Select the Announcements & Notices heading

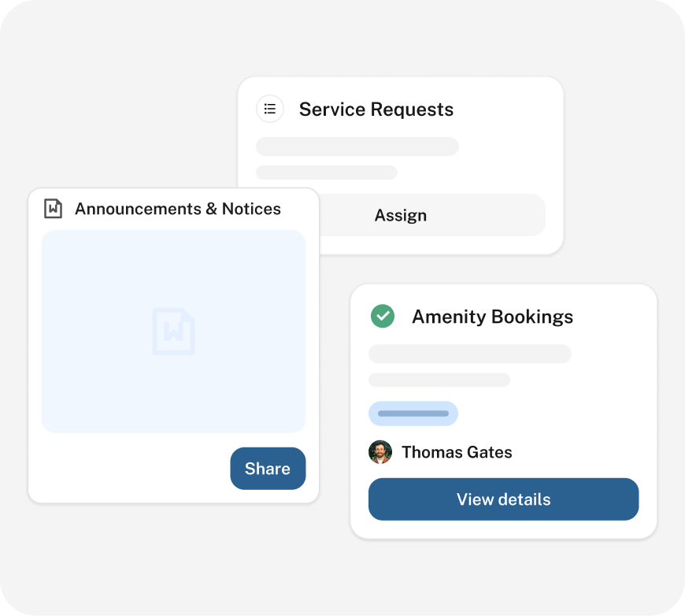[177, 209]
